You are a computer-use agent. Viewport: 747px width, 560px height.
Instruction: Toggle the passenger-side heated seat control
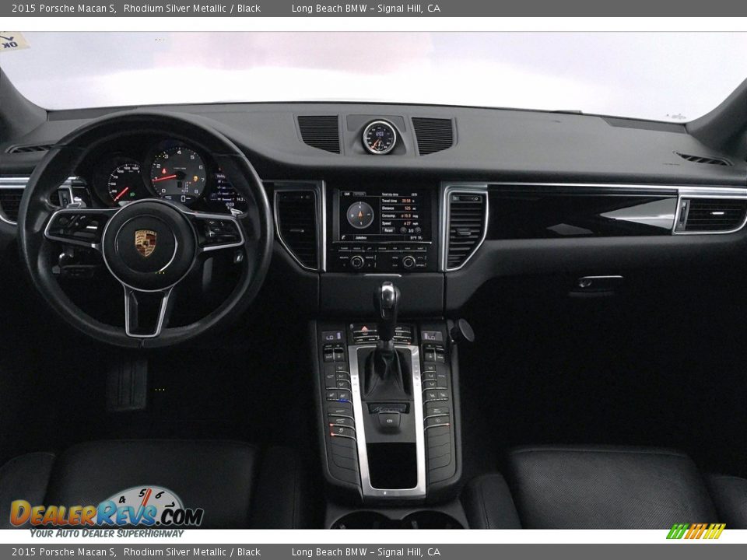[x=433, y=395]
